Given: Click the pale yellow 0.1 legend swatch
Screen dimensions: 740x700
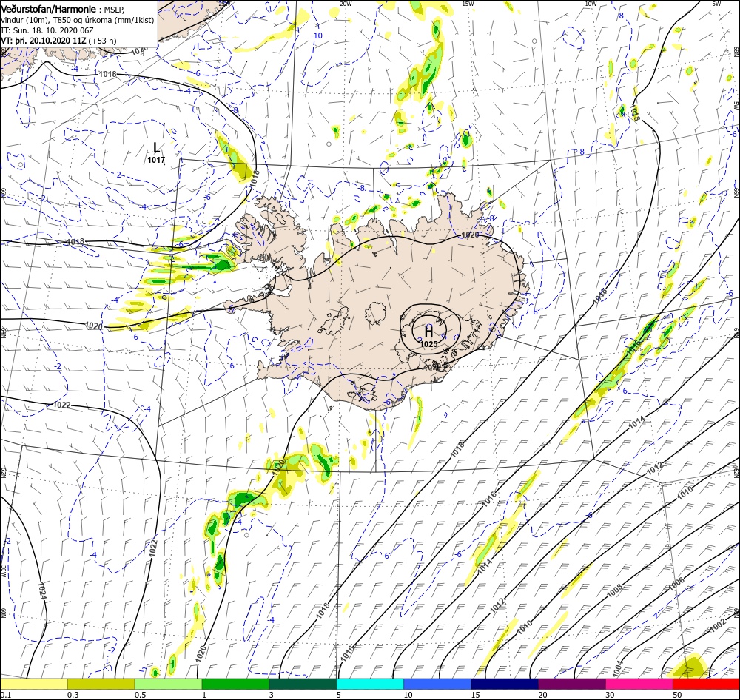Looking at the screenshot, I should 33,684.
